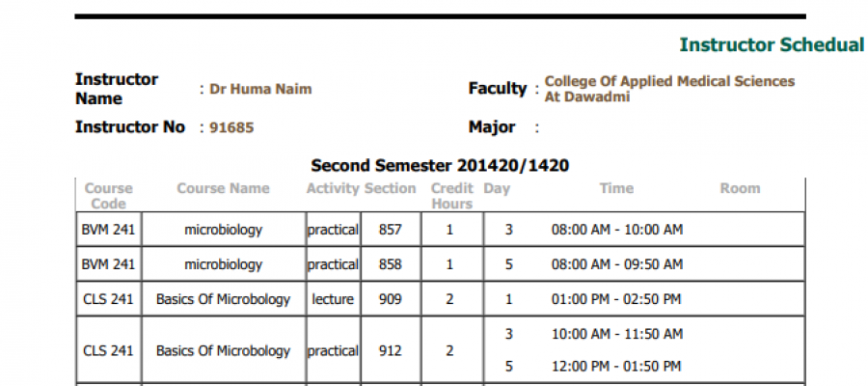Click the Course Code column header
Image resolution: width=868 pixels, height=386 pixels.
[108, 196]
